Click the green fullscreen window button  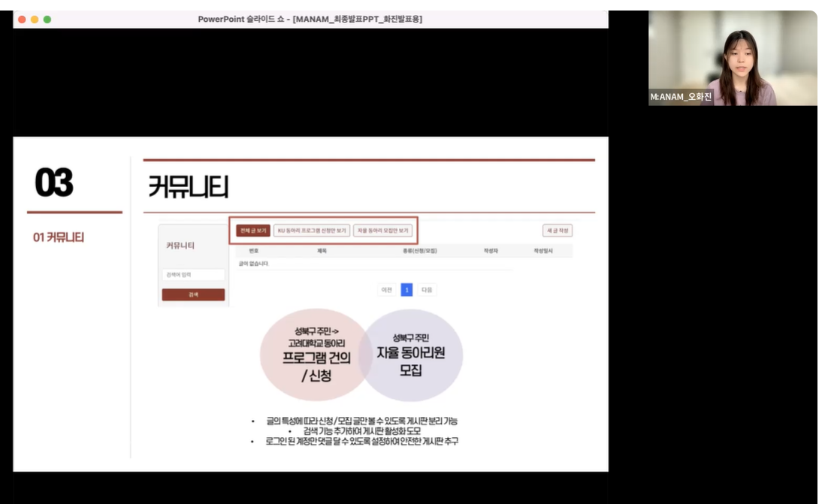tap(47, 19)
